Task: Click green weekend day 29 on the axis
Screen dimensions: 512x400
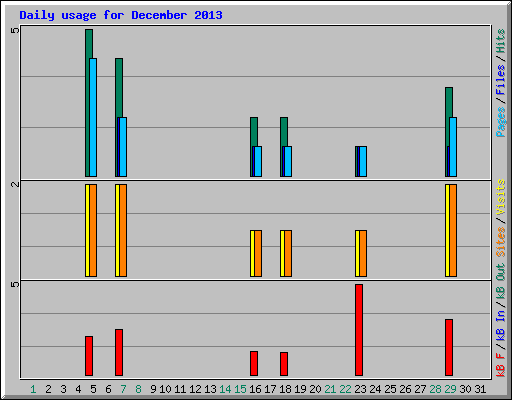Action: (450, 389)
